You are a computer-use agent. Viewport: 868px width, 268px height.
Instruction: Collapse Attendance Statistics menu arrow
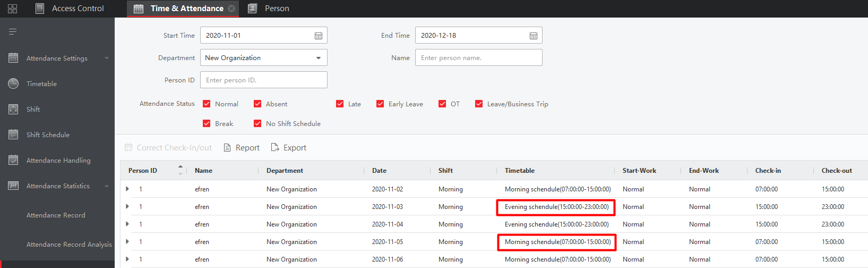click(x=107, y=186)
